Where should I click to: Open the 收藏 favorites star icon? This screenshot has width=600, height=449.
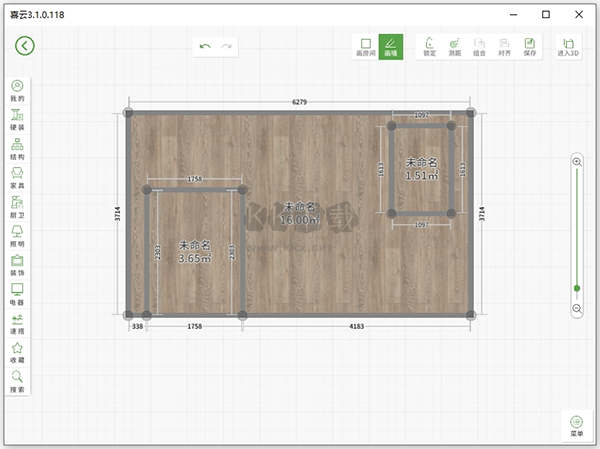coord(17,352)
